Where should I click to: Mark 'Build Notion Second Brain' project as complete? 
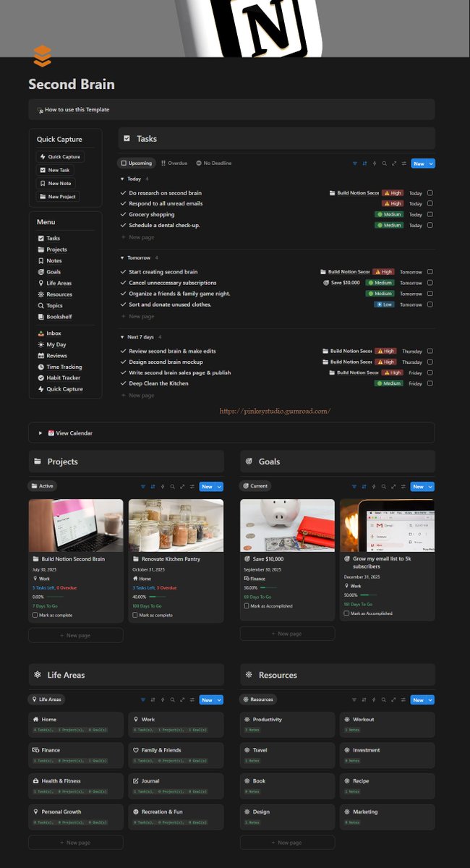tap(35, 615)
